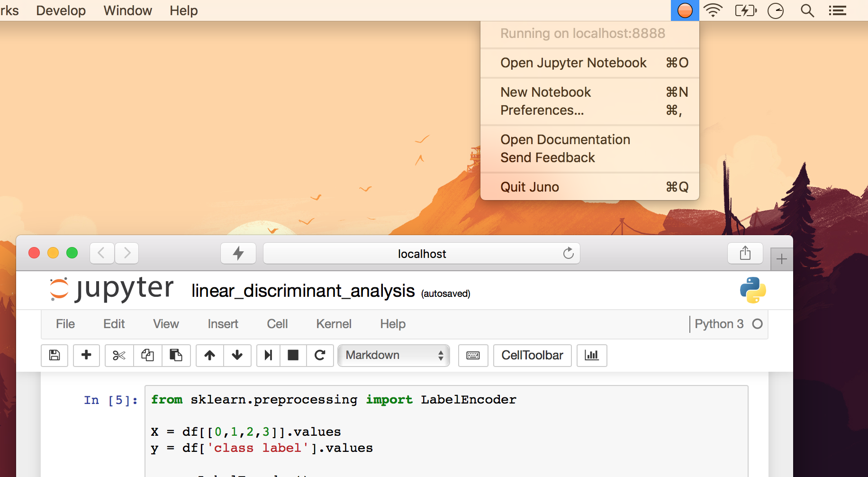
Task: Open the Kernel menu
Action: (x=334, y=324)
